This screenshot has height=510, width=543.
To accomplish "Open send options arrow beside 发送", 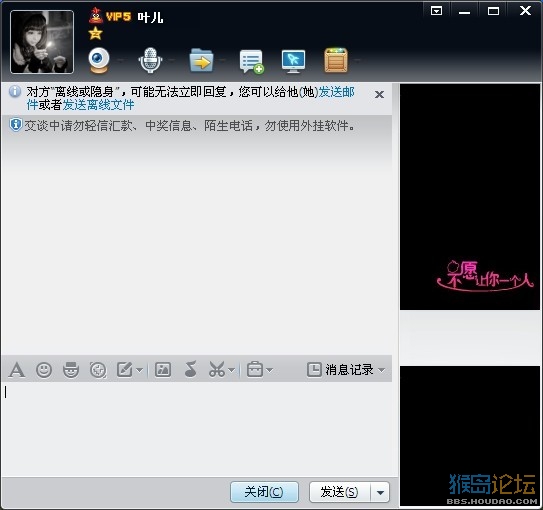I will (380, 492).
